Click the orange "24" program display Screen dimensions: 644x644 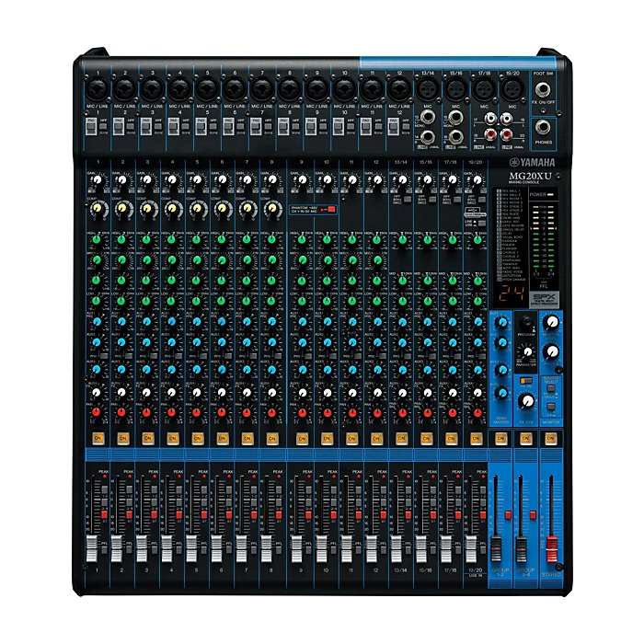(512, 294)
